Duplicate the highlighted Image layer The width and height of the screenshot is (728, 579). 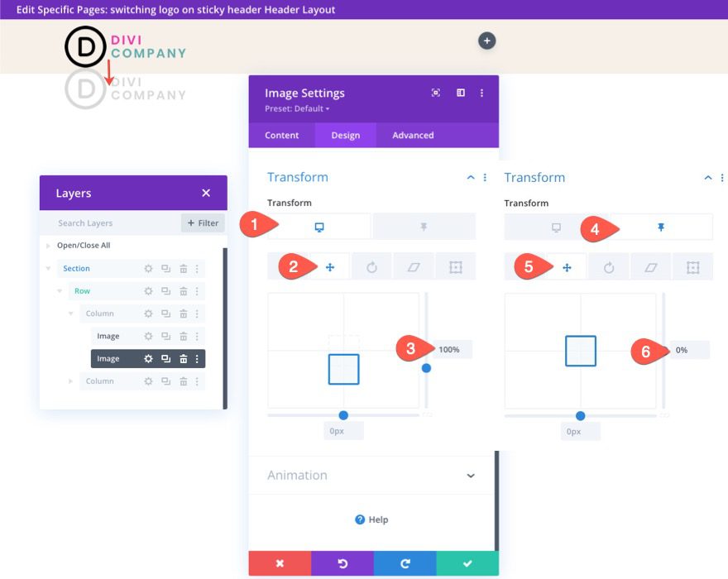(166, 358)
